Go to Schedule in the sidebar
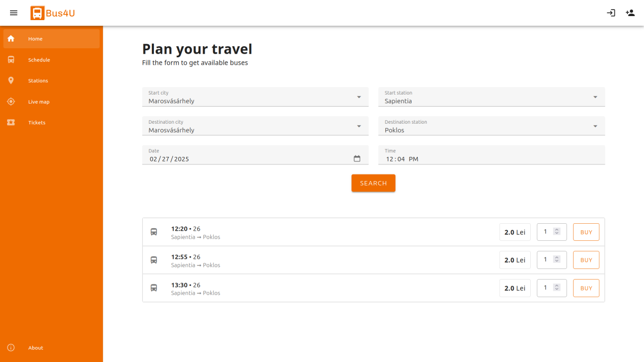 pyautogui.click(x=39, y=60)
